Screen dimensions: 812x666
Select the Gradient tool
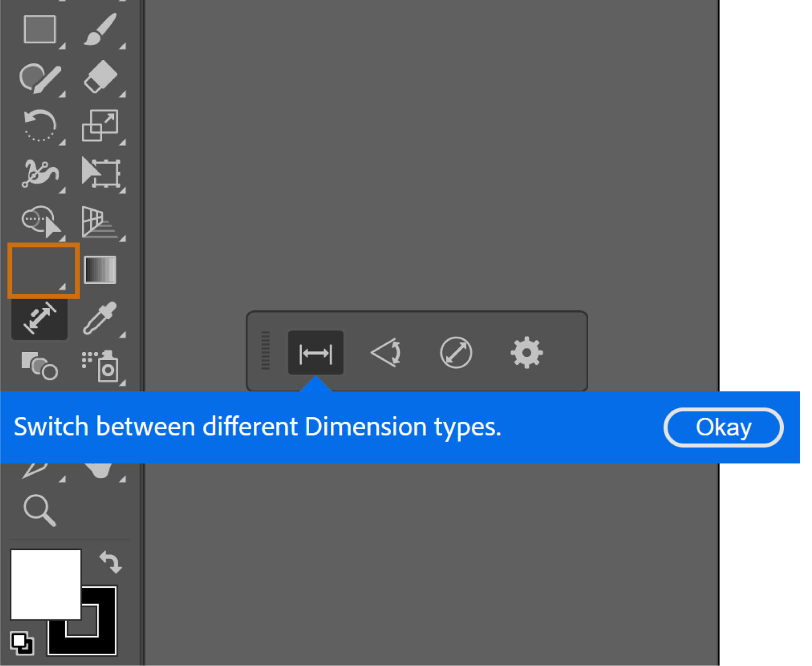coord(100,270)
